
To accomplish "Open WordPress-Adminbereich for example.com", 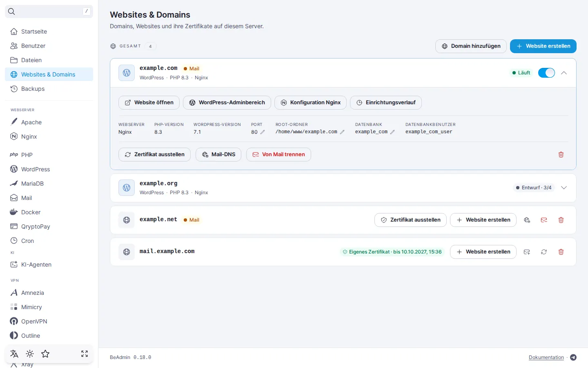I will [227, 103].
